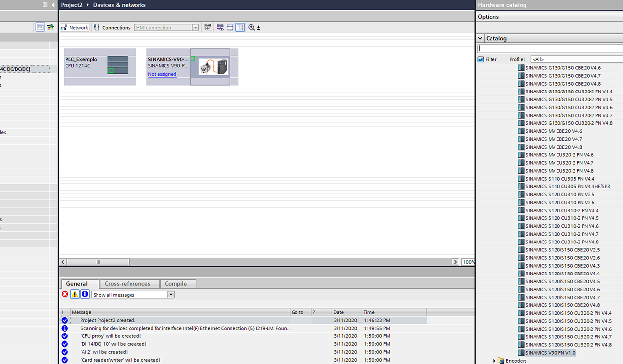
Task: Collapse project tree with left arrow icon
Action: (x=53, y=5)
